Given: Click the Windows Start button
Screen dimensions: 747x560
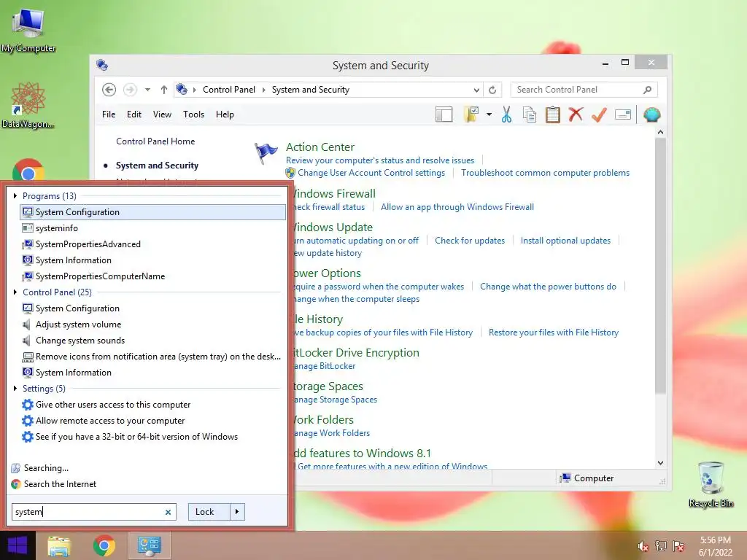Looking at the screenshot, I should [18, 545].
